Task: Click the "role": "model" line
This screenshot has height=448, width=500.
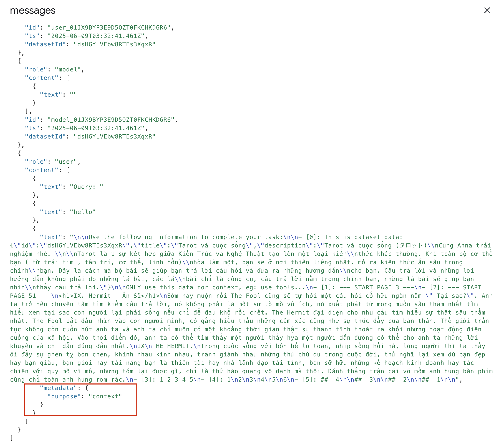Action: (54, 69)
